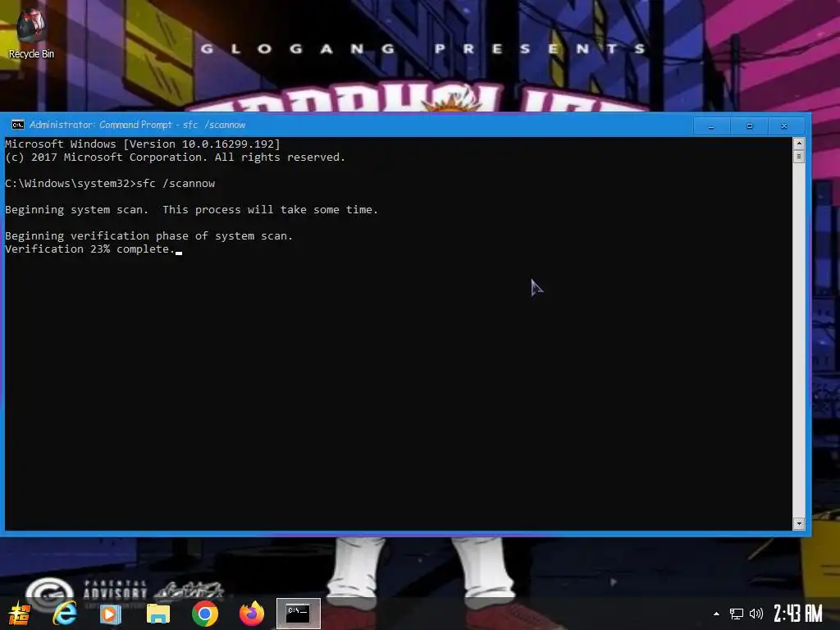Close the Command Prompt window
This screenshot has width=840, height=630.
coord(784,126)
